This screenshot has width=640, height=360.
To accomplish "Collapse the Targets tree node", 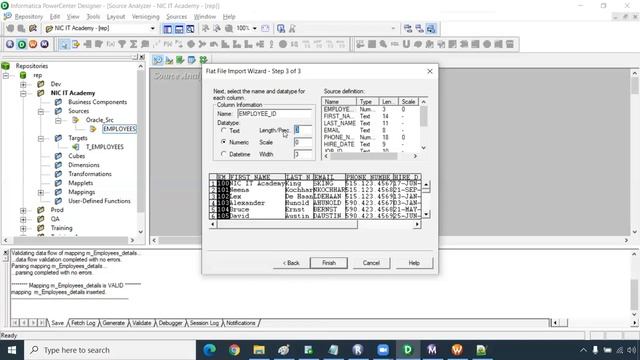I will [41, 138].
